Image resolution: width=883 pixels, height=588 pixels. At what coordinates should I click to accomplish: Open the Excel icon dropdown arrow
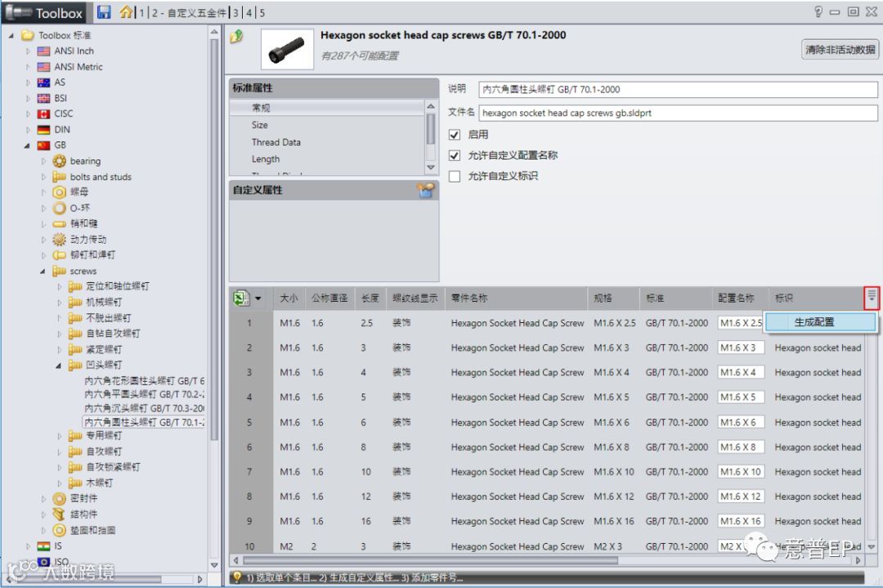pos(258,298)
